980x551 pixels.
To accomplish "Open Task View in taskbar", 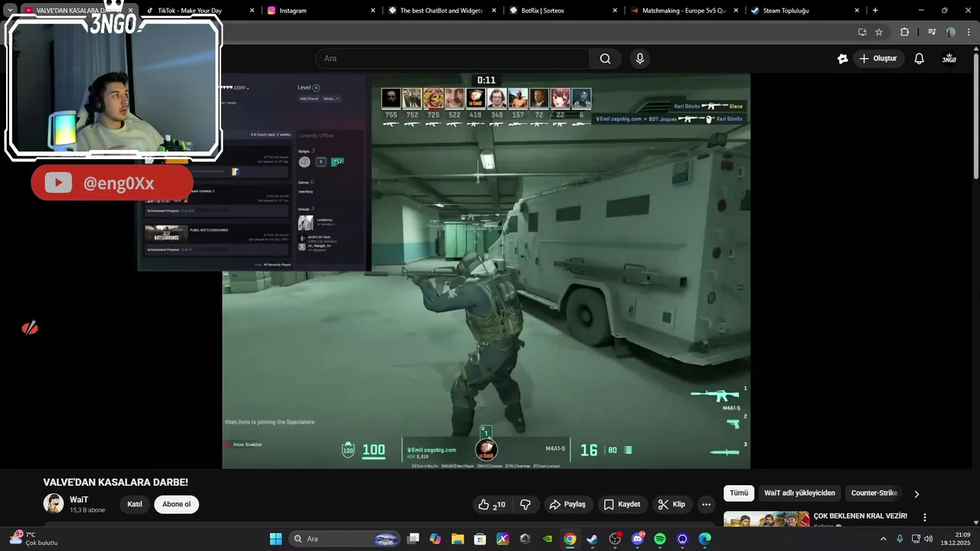I will click(x=413, y=539).
